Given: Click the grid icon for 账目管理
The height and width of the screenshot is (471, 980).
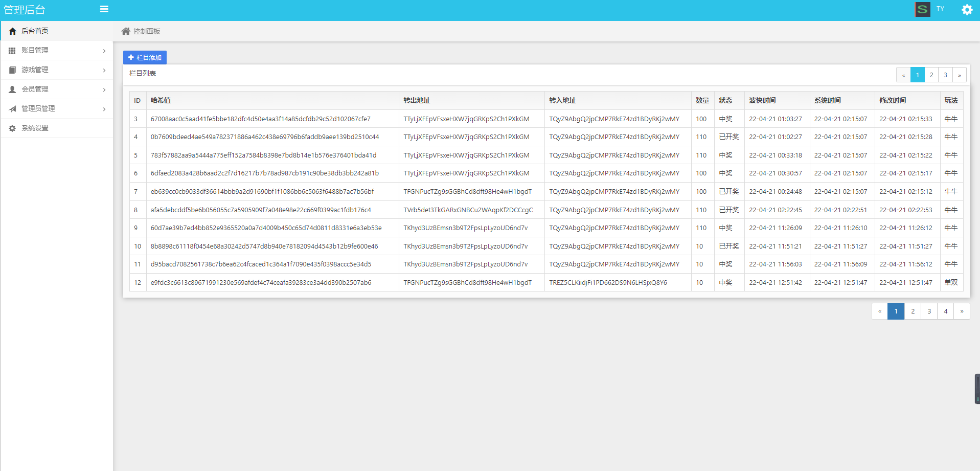Looking at the screenshot, I should coord(12,51).
